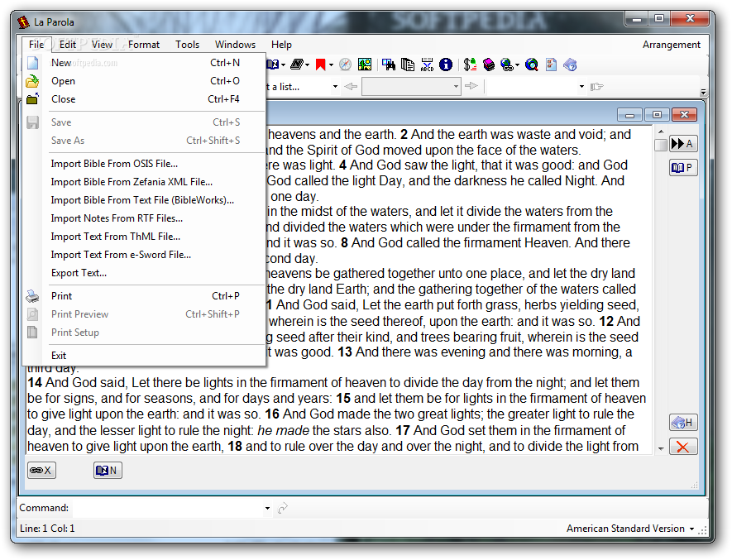Choose Export Text menu entry
Viewport: 732px width, 560px height.
pos(145,273)
